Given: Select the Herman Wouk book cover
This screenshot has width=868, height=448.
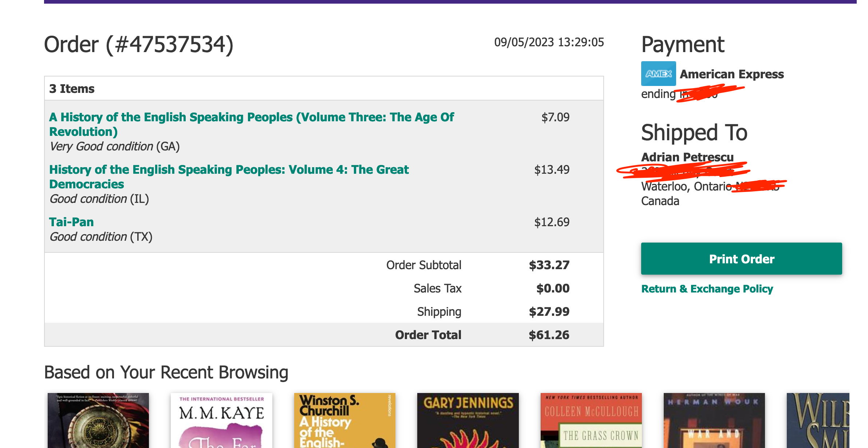Looking at the screenshot, I should [x=714, y=420].
